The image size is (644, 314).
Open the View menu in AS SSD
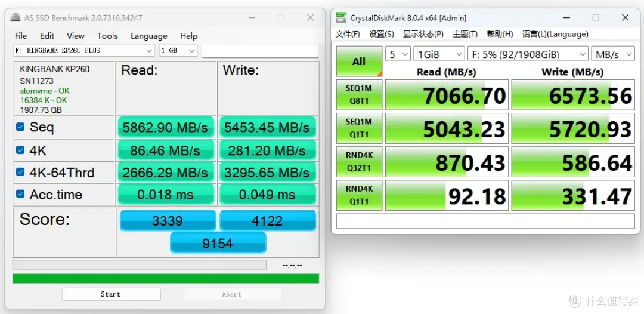click(x=76, y=36)
